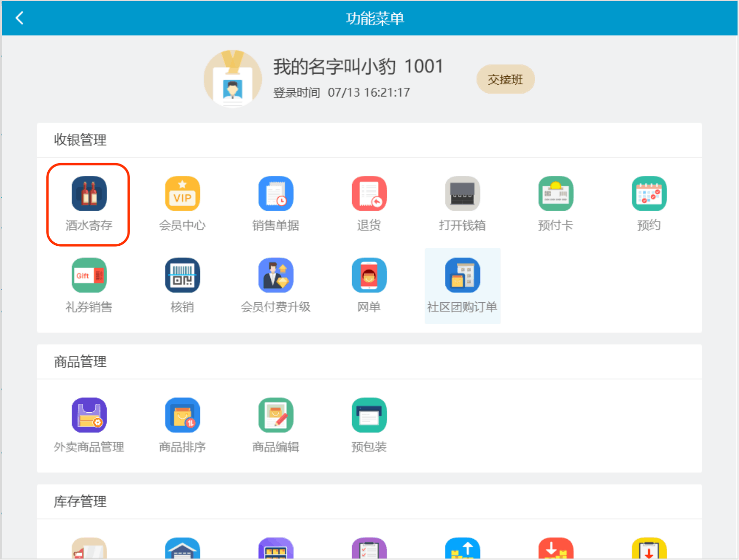Open the 会员中心 VIP icon

pos(183,194)
